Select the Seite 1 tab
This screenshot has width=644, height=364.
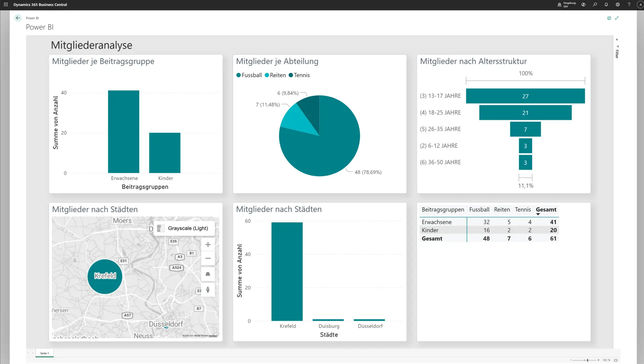44,353
